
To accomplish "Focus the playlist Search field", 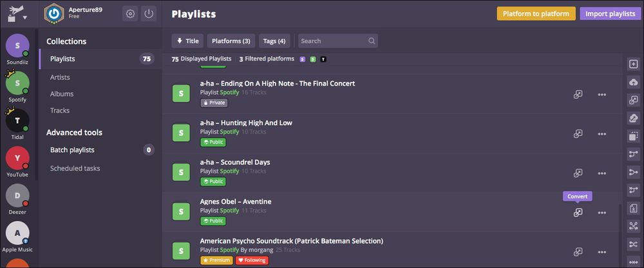I will click(337, 41).
